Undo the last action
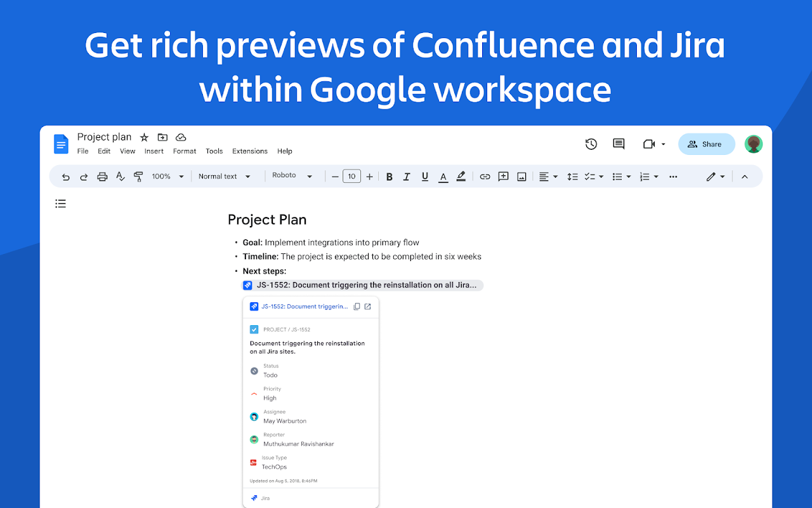This screenshot has width=812, height=508. tap(65, 177)
